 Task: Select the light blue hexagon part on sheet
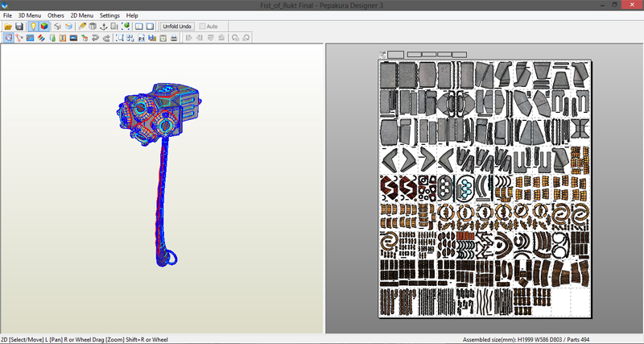point(465,189)
